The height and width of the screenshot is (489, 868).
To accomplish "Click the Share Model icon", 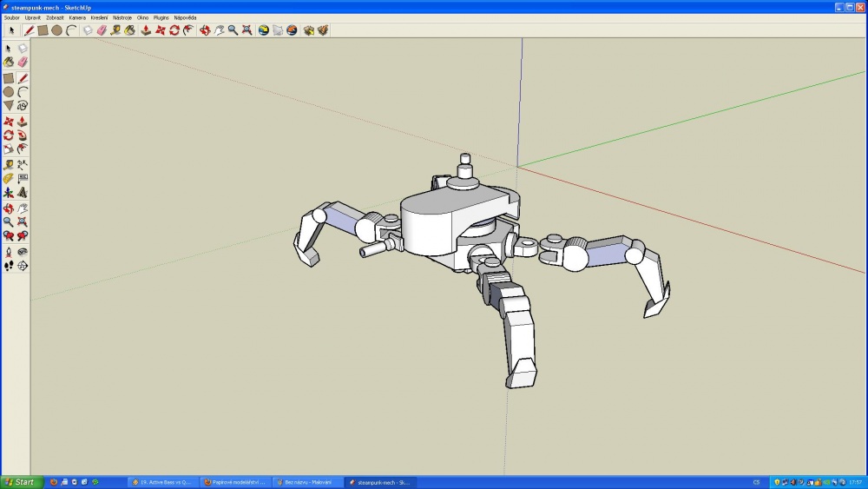I will coord(323,30).
